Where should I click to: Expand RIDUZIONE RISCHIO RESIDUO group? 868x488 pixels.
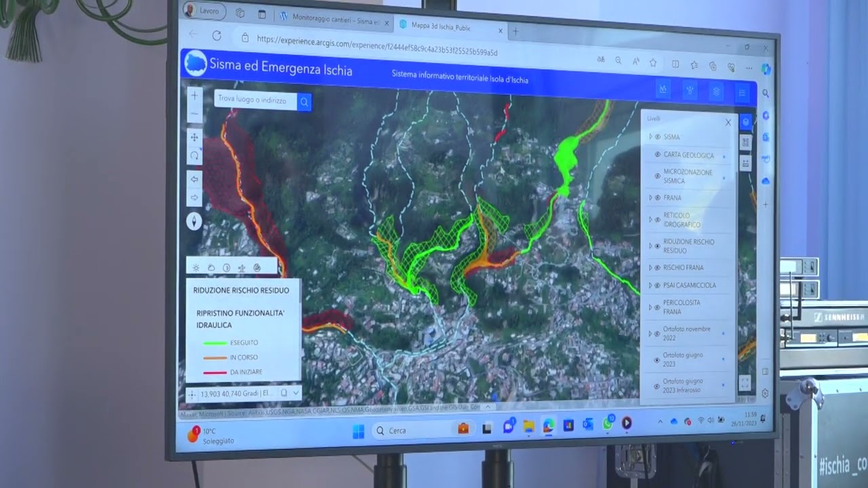tap(650, 246)
